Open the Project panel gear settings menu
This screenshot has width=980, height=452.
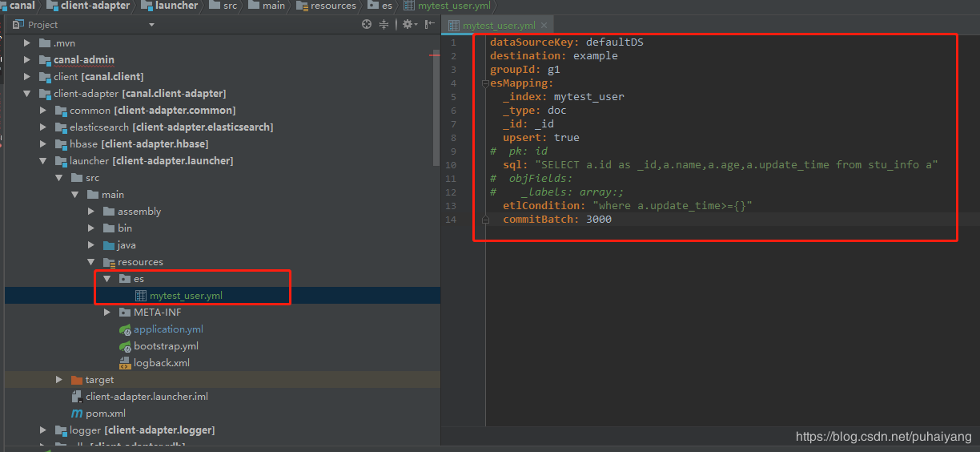(408, 25)
